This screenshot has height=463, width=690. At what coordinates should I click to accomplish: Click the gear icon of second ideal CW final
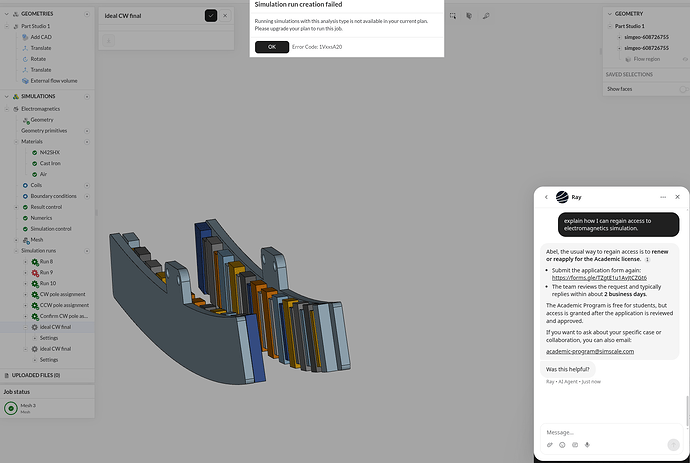(35, 349)
